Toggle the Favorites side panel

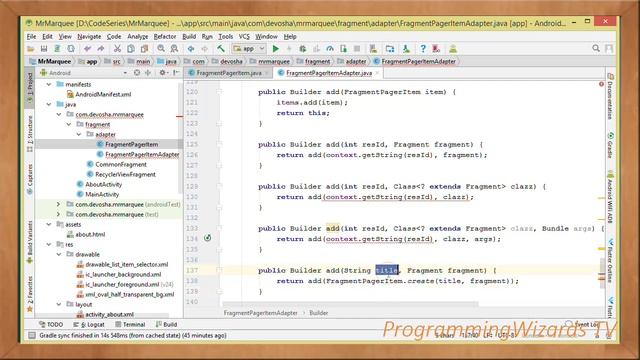(29, 294)
